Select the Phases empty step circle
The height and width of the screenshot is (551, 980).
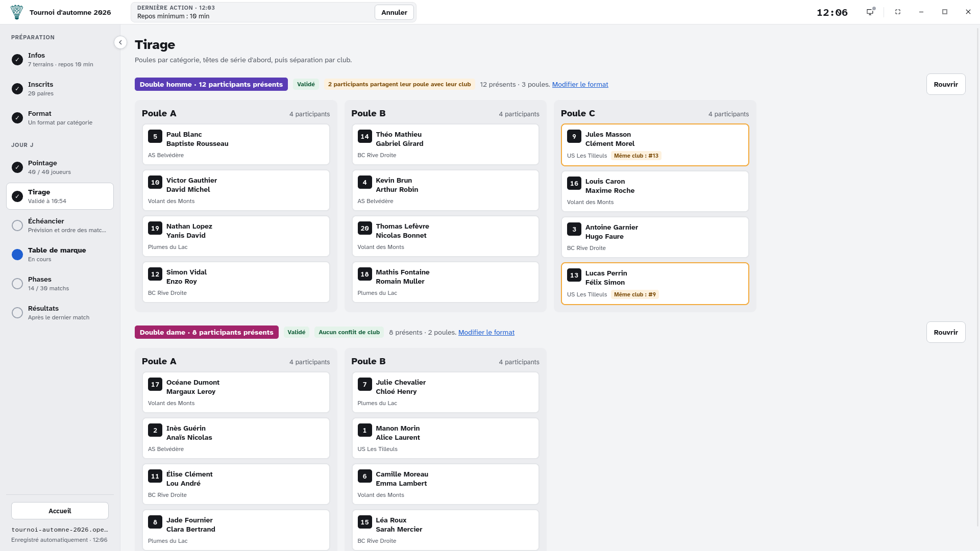click(17, 284)
